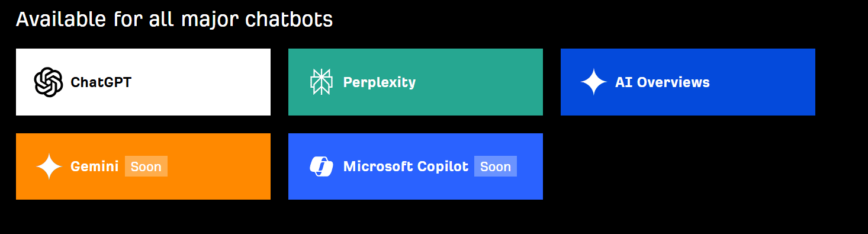Viewport: 868px width, 234px height.
Task: Click the Perplexity logo icon
Action: click(x=321, y=82)
